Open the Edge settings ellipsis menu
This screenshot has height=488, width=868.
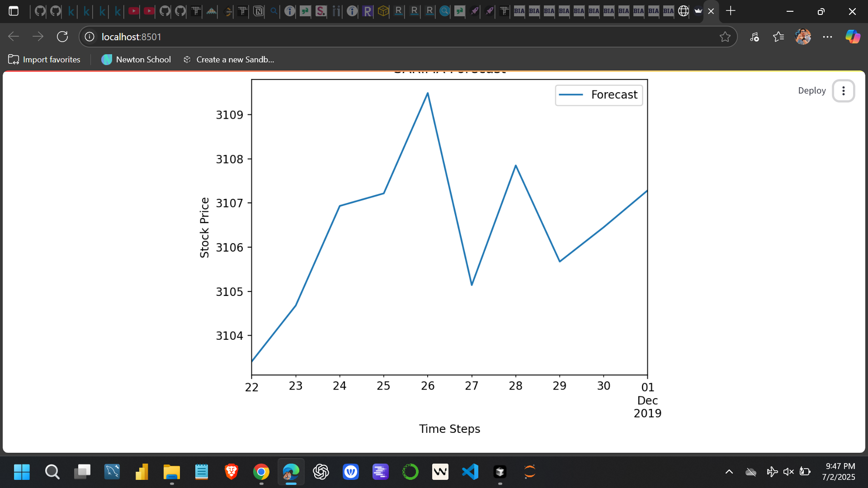point(828,37)
